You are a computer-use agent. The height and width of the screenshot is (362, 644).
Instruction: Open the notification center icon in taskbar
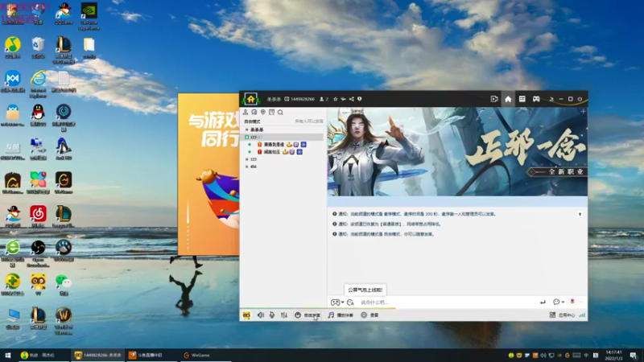tap(634, 355)
